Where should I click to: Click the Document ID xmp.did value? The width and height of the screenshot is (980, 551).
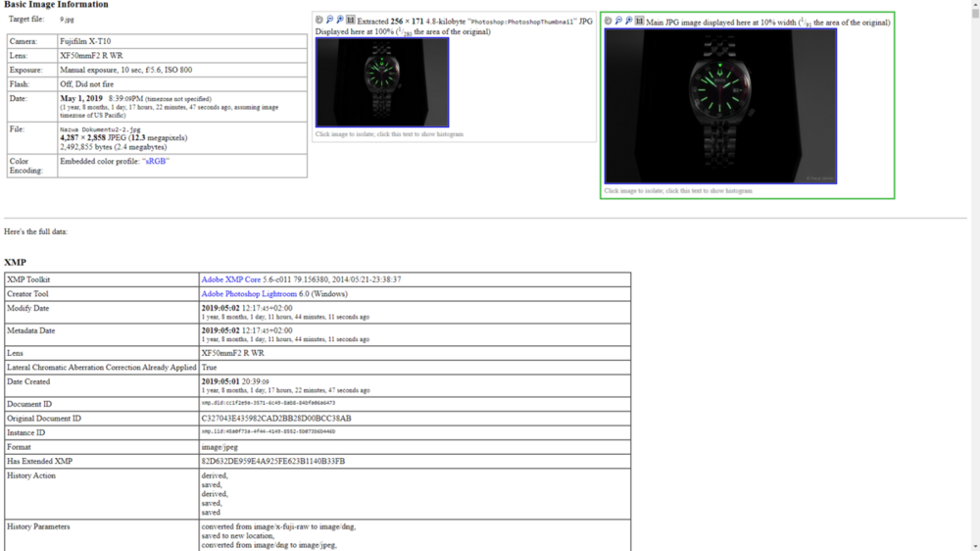click(269, 403)
